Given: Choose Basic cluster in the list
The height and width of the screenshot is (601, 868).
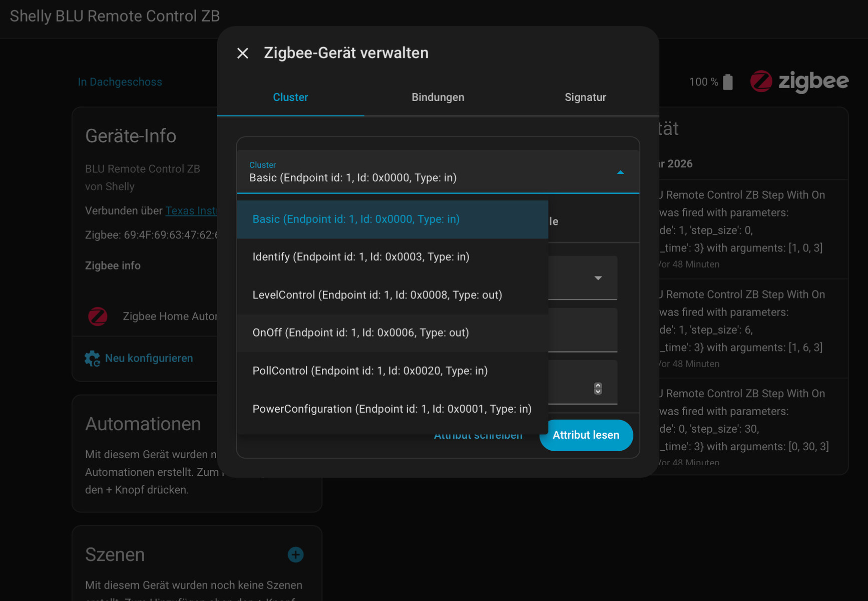Looking at the screenshot, I should pos(355,219).
